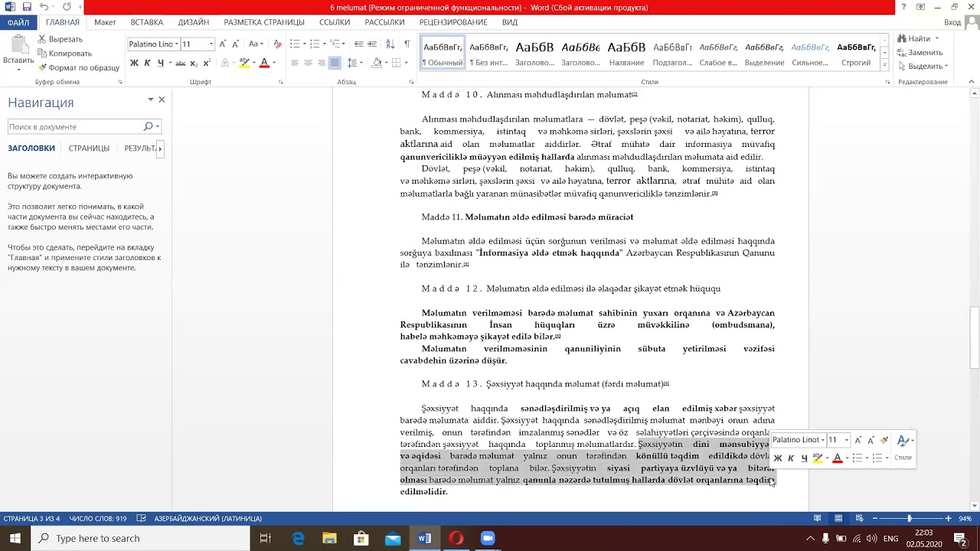The width and height of the screenshot is (980, 551).
Task: Increase the paragraph indent
Action: click(x=374, y=44)
